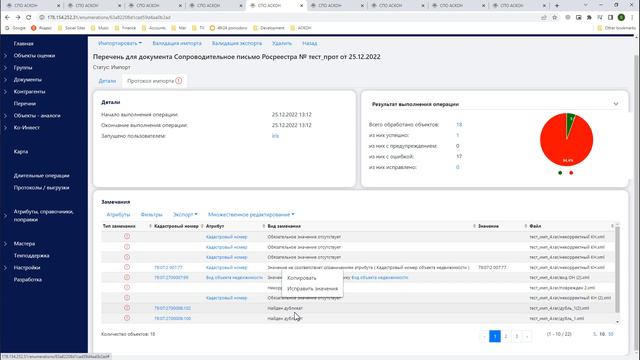
Task: Sort by the Тип замечания column handle
Action: pos(150,226)
